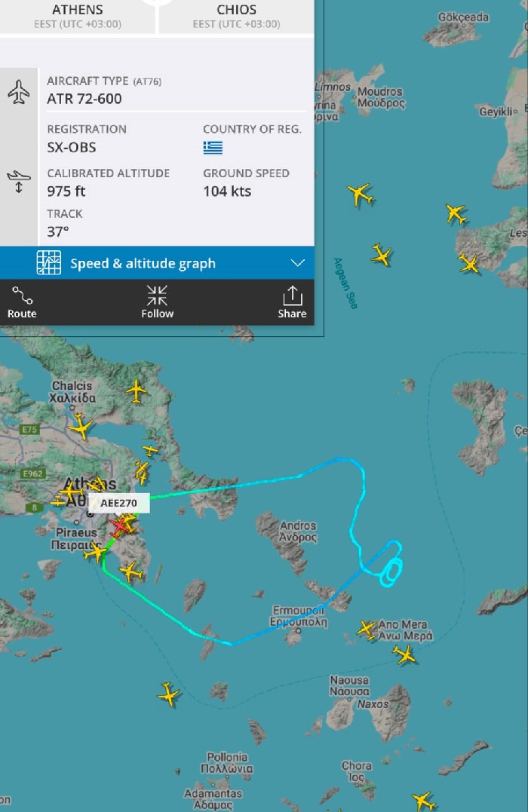Click the Speed & altitude graph bar
The width and height of the screenshot is (528, 812).
point(157,263)
